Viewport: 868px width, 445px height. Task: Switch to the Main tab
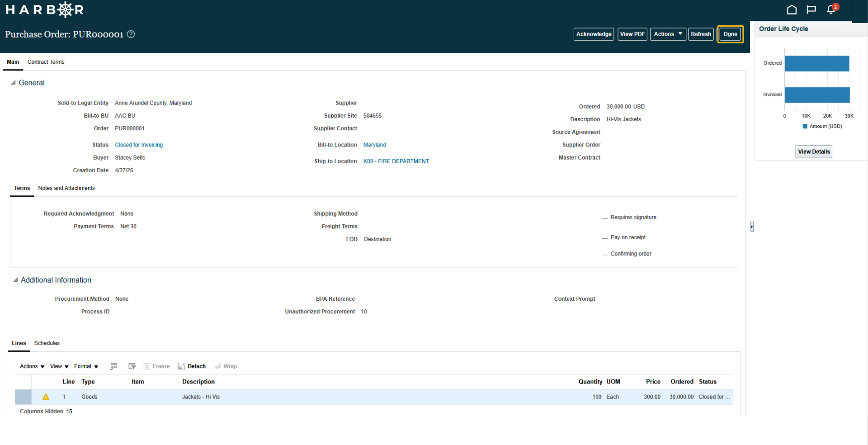pyautogui.click(x=13, y=62)
